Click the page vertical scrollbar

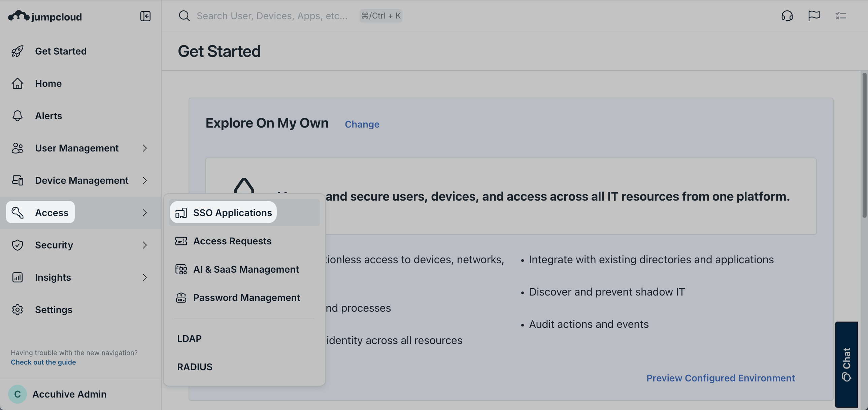click(x=864, y=145)
